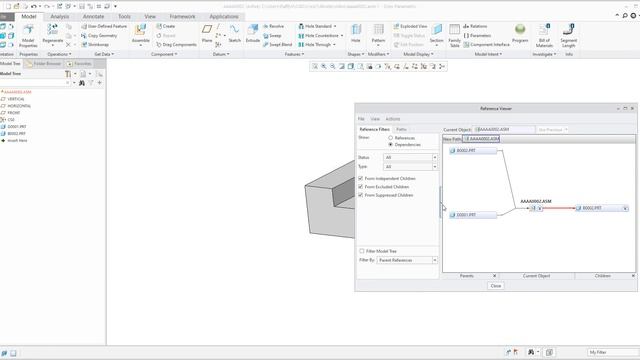Expand the Component group menu
The height and width of the screenshot is (360, 640).
[x=164, y=54]
